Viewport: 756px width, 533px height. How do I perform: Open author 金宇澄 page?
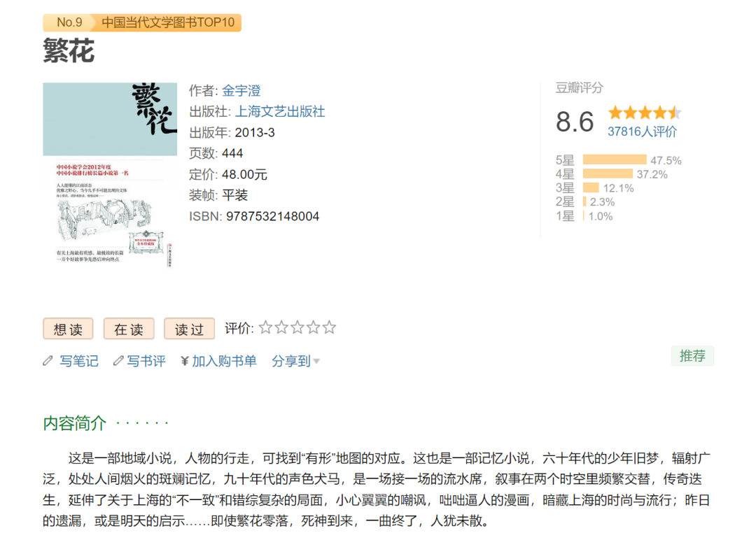coord(241,90)
